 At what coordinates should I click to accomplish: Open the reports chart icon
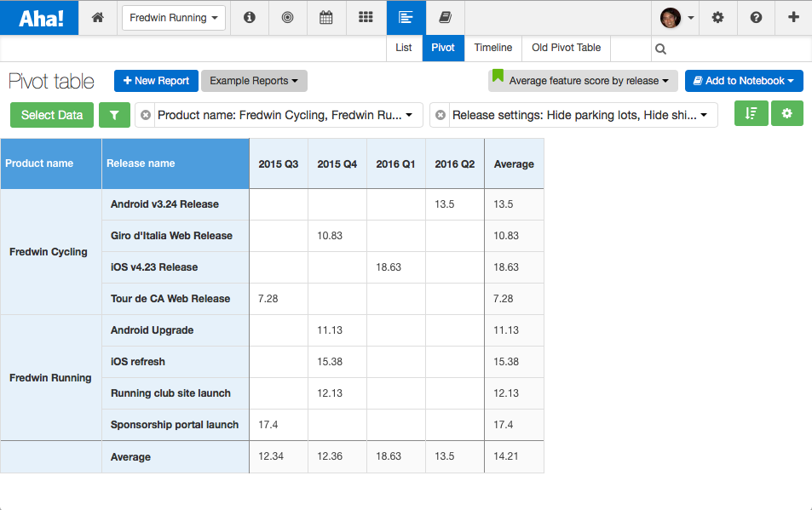point(406,18)
